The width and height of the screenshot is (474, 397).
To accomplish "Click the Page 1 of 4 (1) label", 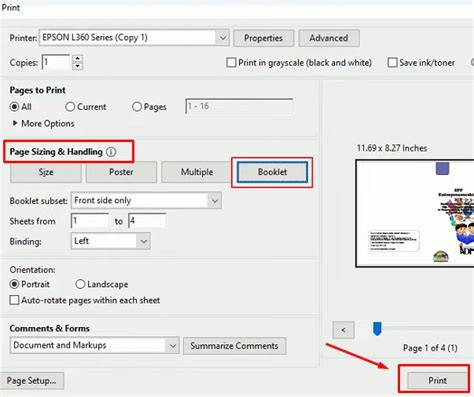I will click(430, 348).
